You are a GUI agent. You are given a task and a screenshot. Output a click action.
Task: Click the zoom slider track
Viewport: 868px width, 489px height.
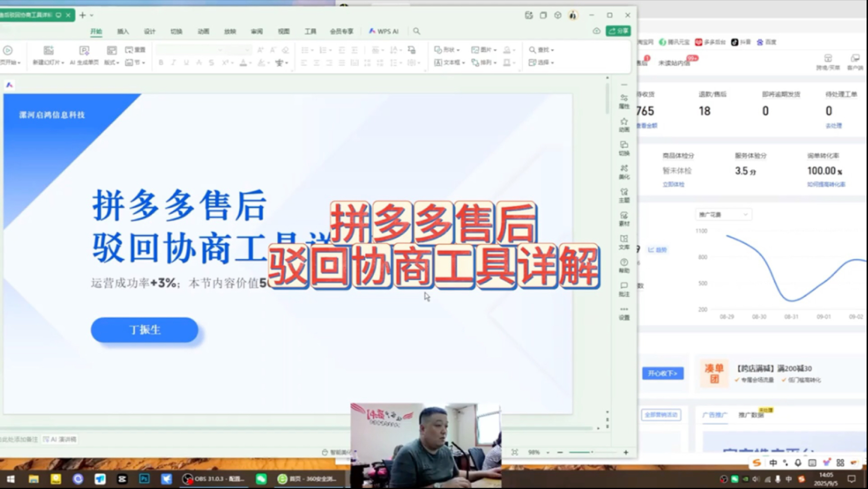click(592, 452)
